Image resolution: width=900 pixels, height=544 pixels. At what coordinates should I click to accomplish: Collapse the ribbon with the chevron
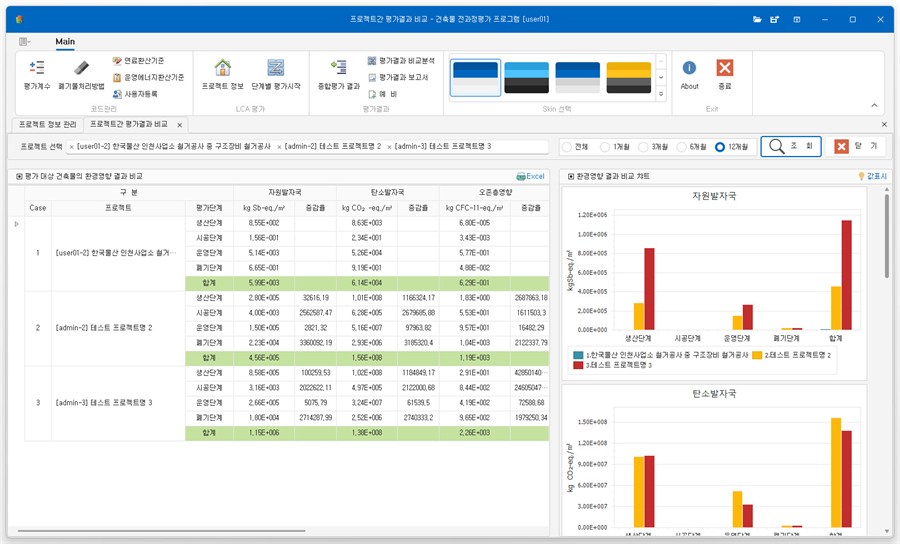874,105
